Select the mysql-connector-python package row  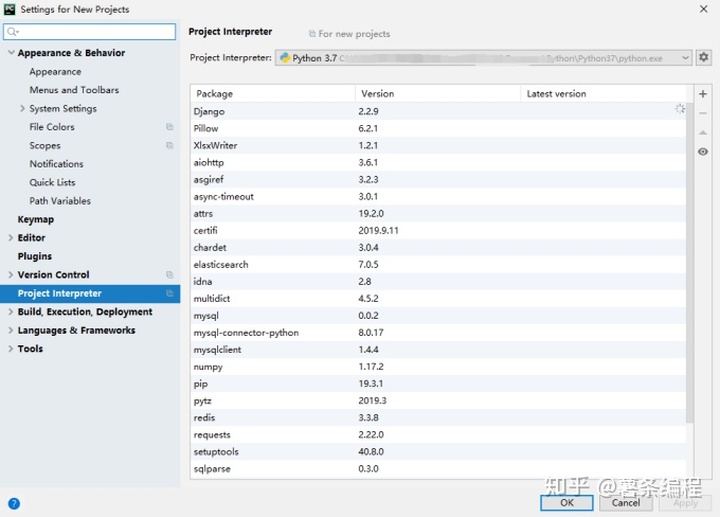coord(439,332)
